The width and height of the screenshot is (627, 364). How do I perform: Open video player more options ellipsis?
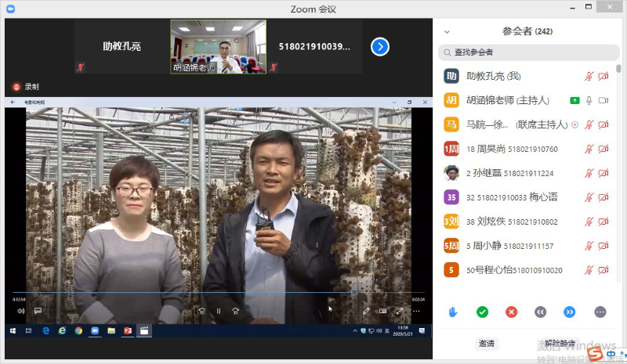[x=416, y=311]
